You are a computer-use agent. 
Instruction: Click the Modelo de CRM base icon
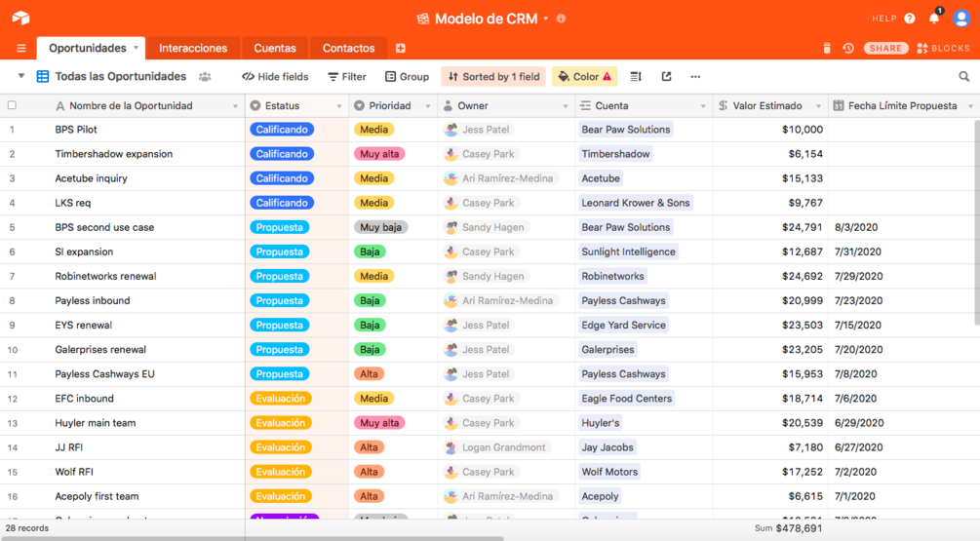click(423, 19)
